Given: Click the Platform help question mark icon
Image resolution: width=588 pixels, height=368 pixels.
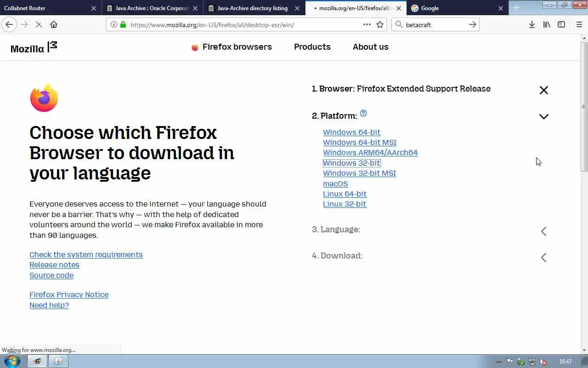Looking at the screenshot, I should [363, 113].
